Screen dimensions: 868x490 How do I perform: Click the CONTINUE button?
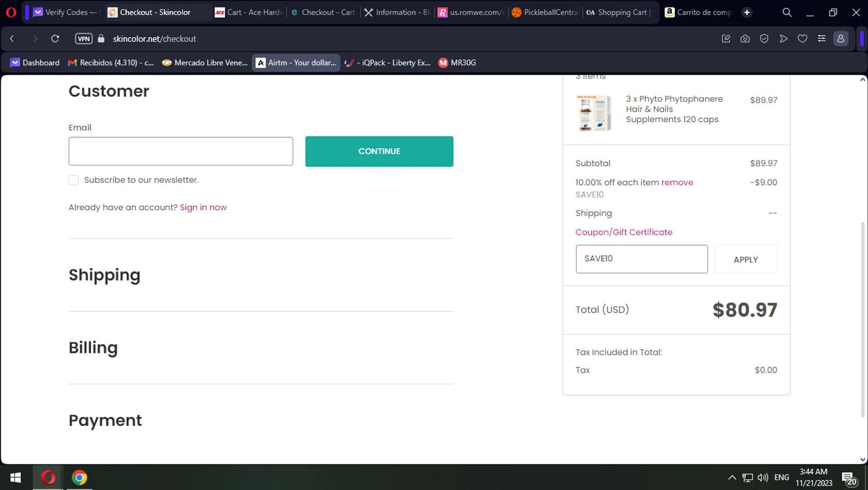point(379,151)
